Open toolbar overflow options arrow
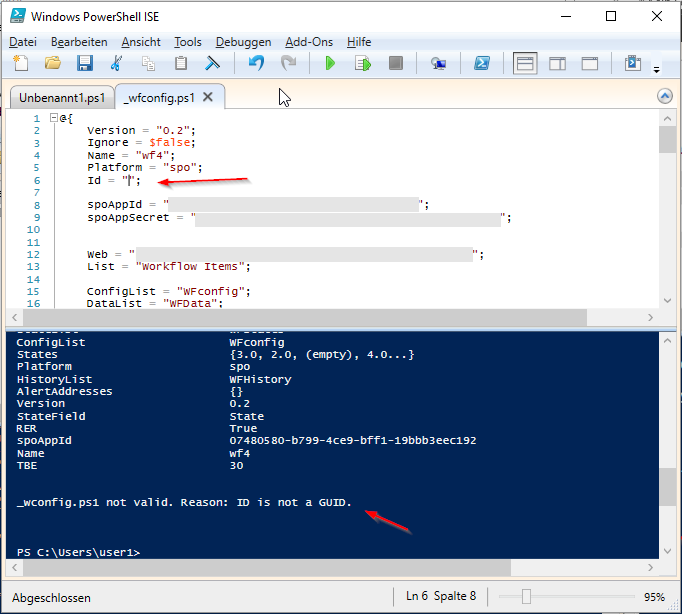The height and width of the screenshot is (614, 682). click(656, 70)
